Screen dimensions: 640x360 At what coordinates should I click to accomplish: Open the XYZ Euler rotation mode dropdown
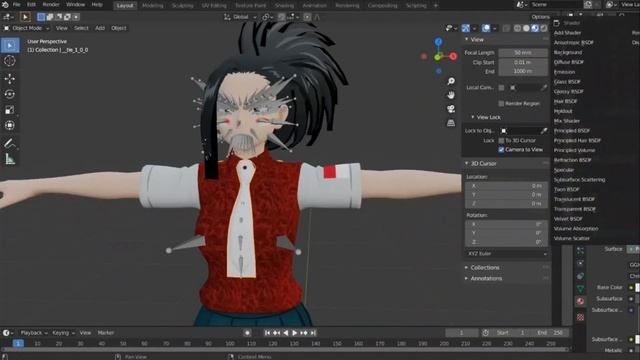pyautogui.click(x=506, y=254)
